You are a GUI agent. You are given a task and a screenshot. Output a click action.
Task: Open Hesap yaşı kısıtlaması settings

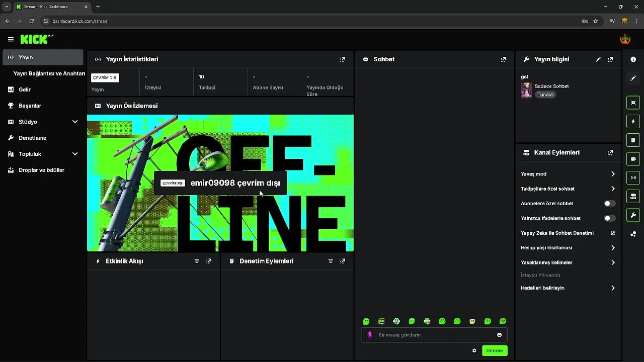(x=568, y=248)
